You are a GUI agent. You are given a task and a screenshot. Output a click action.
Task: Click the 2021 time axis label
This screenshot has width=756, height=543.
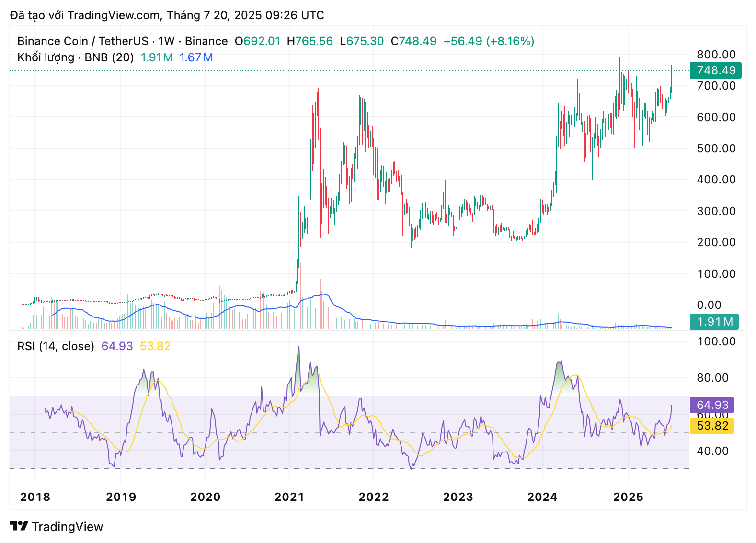coord(289,497)
